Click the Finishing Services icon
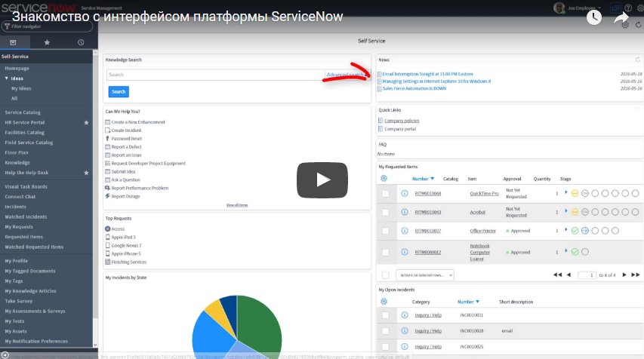 (108, 262)
